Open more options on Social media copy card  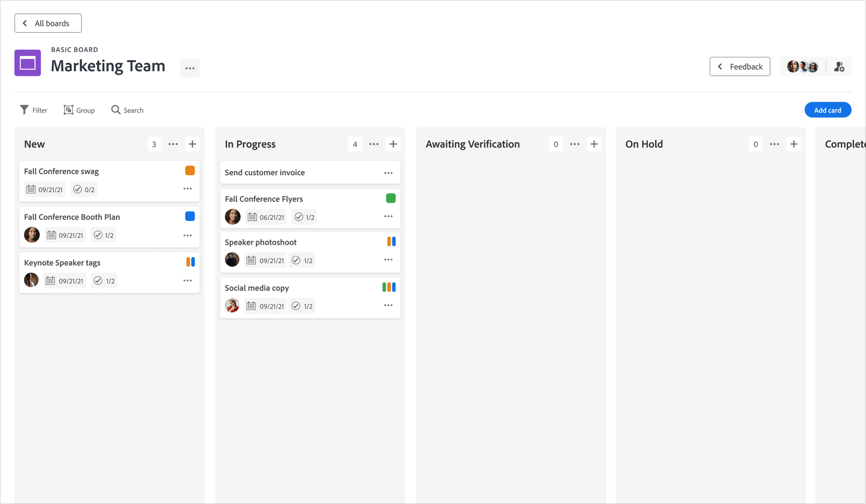[x=388, y=305]
